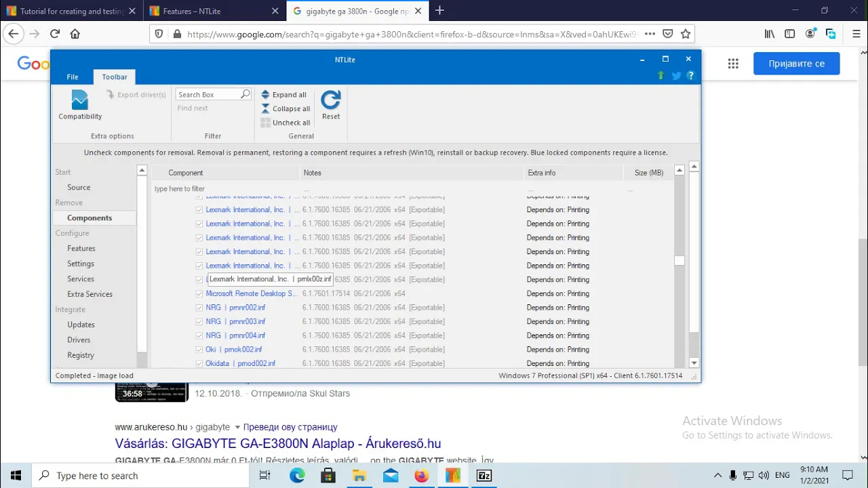The width and height of the screenshot is (868, 488).
Task: Click the Windows Start button
Action: coord(16,476)
